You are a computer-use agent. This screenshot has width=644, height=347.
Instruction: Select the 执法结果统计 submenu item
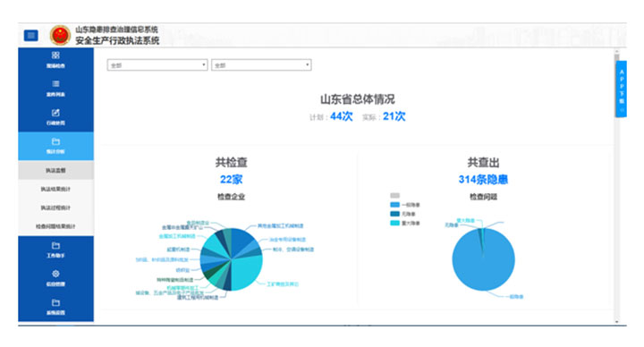coord(55,189)
